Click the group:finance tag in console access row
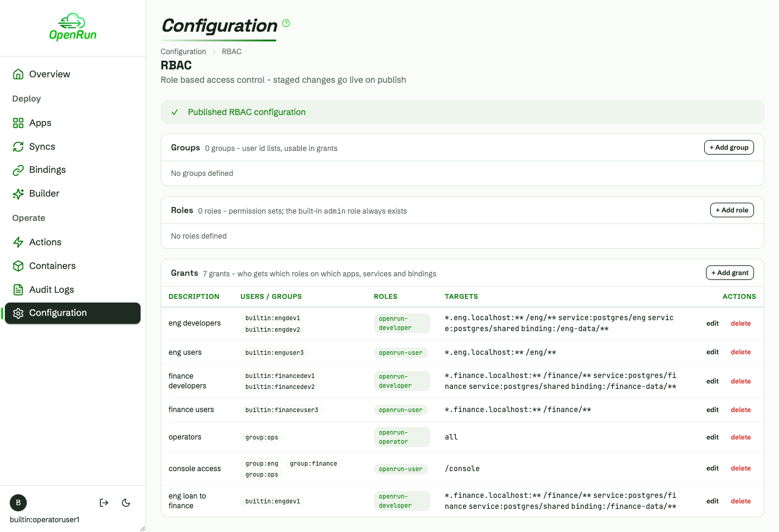The width and height of the screenshot is (779, 532). [x=313, y=464]
